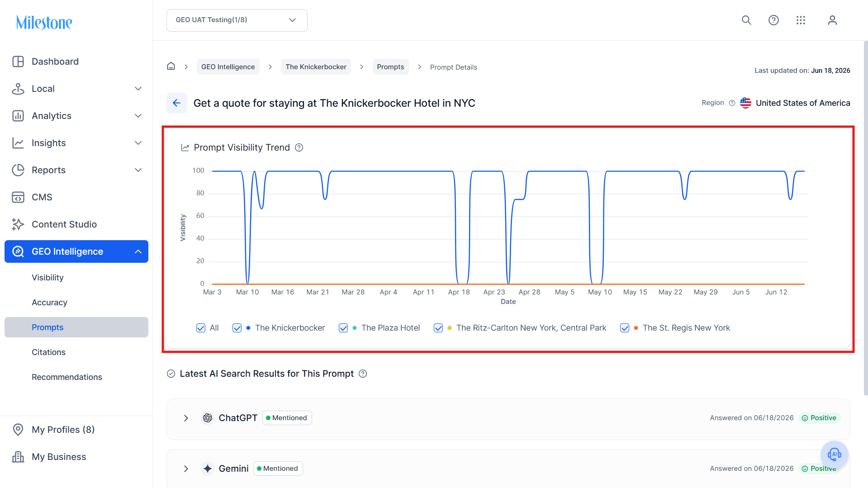Click the trend chart icon beside Prompt Visibility Trend
868x488 pixels.
[x=185, y=147]
